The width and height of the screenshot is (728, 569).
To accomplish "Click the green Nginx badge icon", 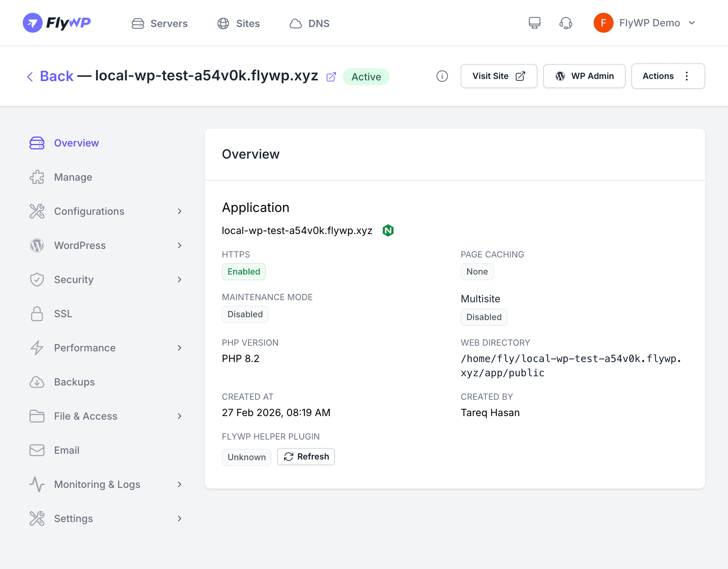I will coord(388,230).
